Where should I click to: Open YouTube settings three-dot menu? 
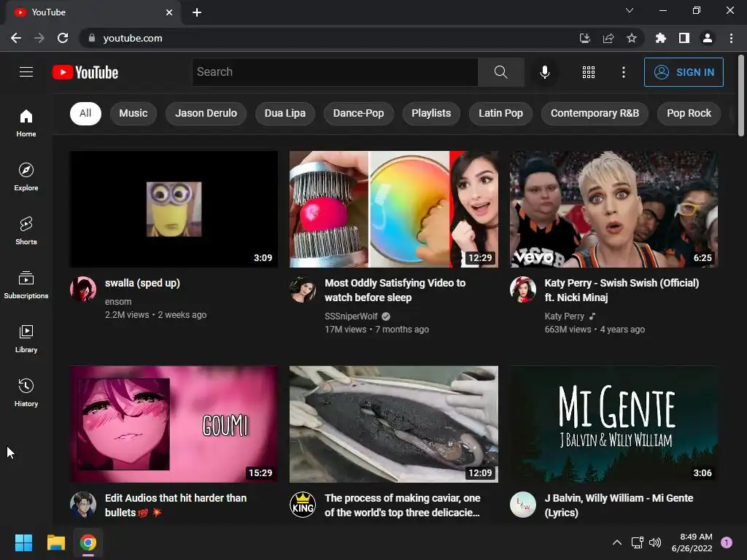click(623, 72)
